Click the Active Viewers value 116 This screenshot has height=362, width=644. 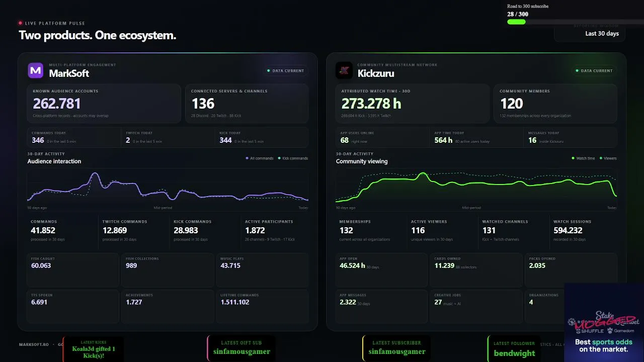(x=418, y=230)
